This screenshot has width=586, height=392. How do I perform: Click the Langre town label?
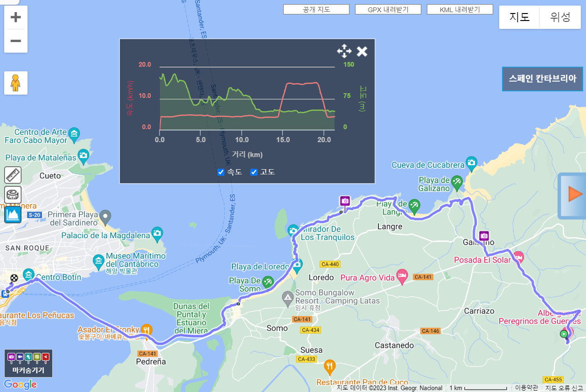(389, 227)
